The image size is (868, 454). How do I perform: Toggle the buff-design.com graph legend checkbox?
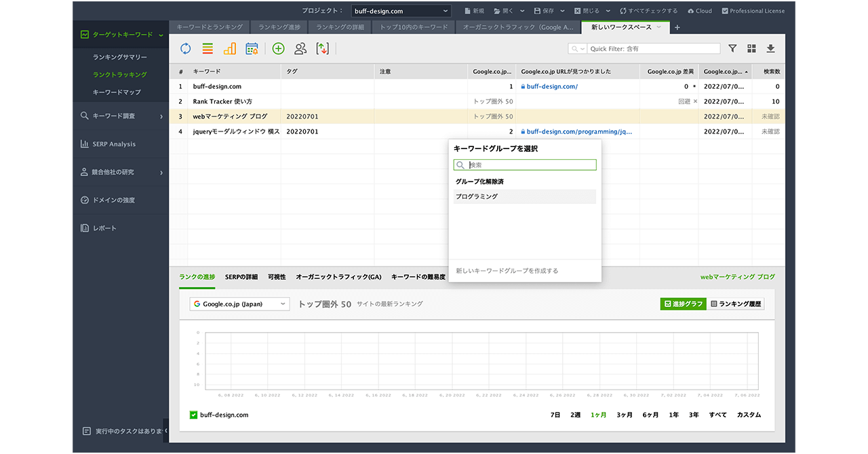point(193,415)
